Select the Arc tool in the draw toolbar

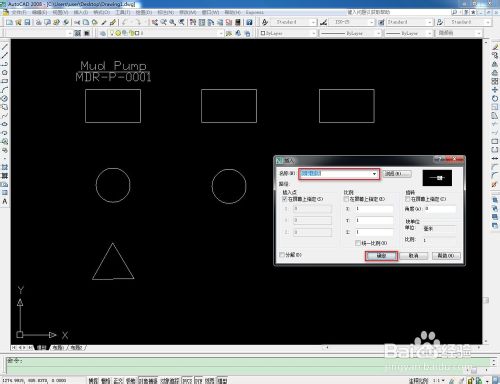[x=5, y=90]
